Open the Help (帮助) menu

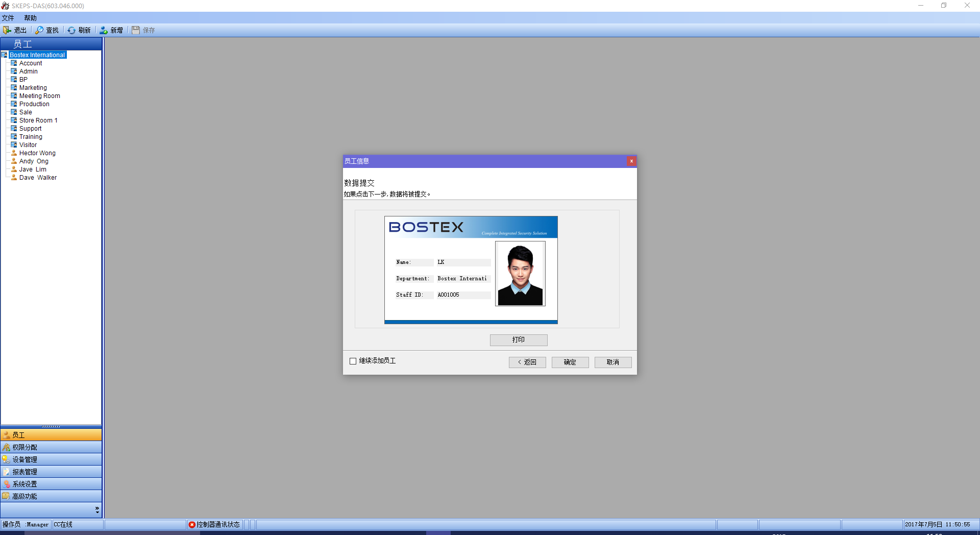[30, 18]
